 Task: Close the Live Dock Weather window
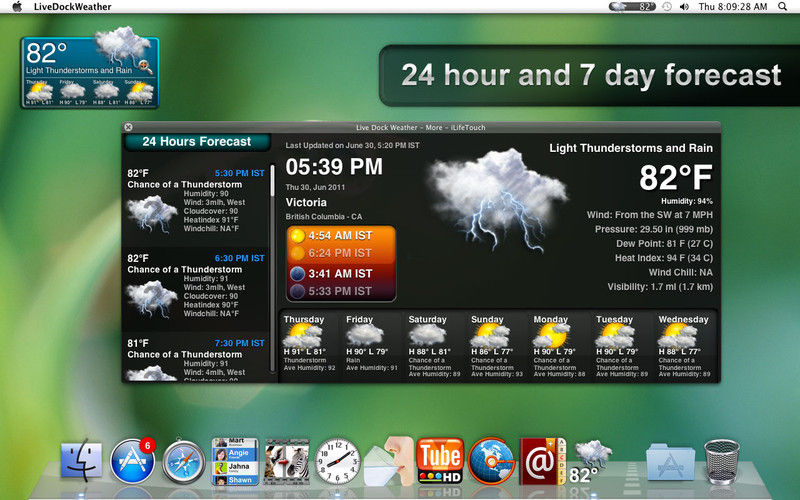pyautogui.click(x=129, y=127)
